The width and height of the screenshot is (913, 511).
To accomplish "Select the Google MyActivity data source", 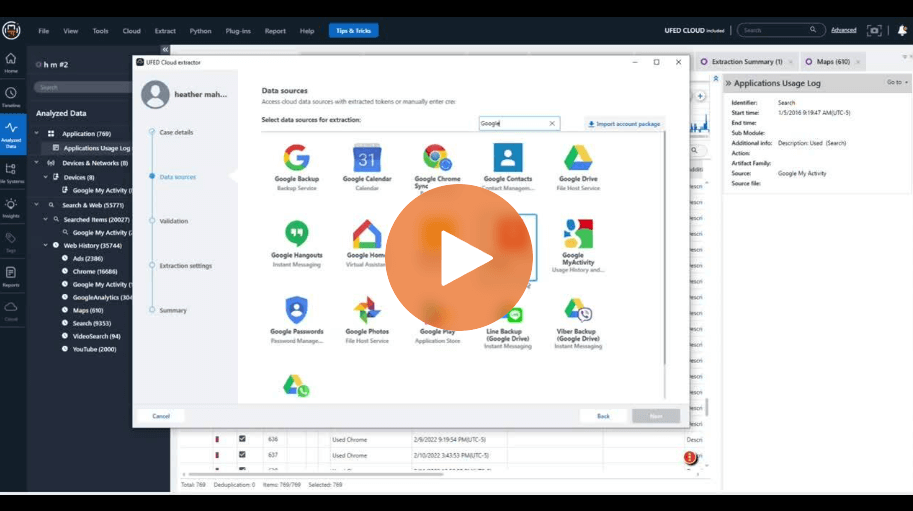I will coord(578,246).
